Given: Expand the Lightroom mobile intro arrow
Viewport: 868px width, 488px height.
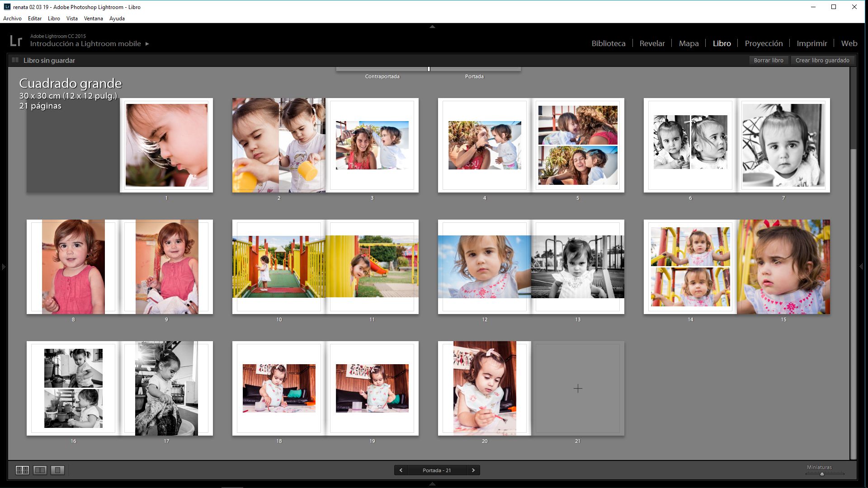Looking at the screenshot, I should [147, 44].
